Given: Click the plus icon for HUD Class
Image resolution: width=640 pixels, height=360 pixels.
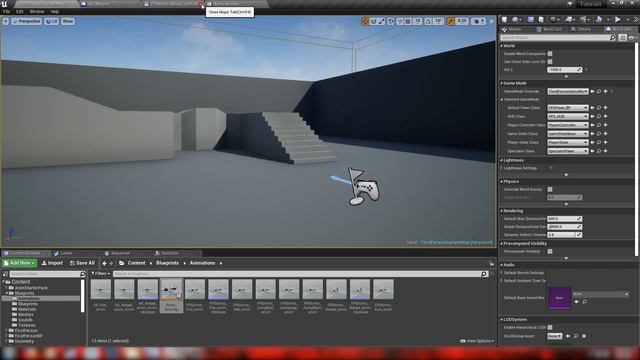Looking at the screenshot, I should [605, 116].
